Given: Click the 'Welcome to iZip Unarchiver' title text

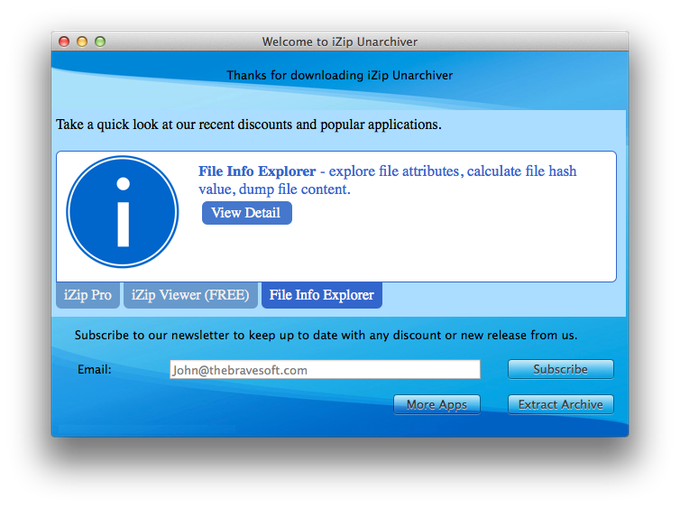Looking at the screenshot, I should (340, 42).
